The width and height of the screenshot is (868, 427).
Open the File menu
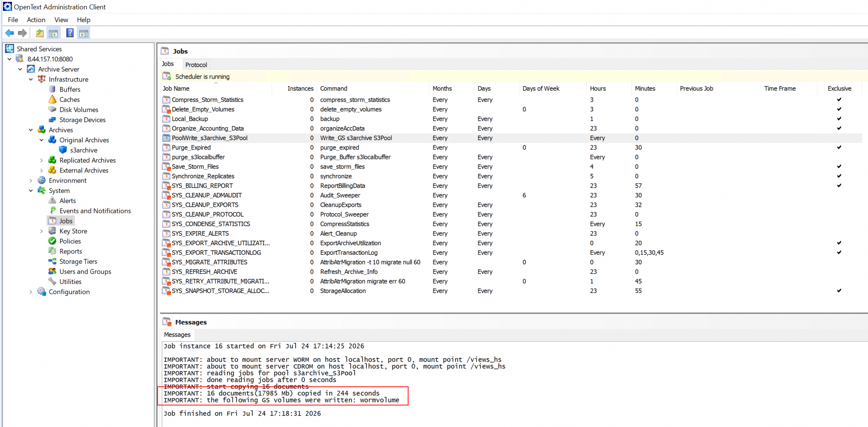[x=13, y=20]
